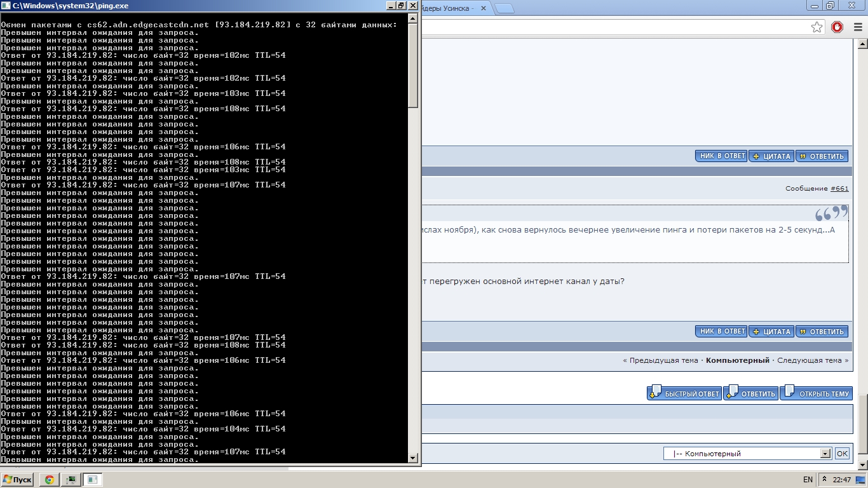Screen dimensions: 868x488
Task: Click the bookmark star in address bar
Action: coord(817,27)
